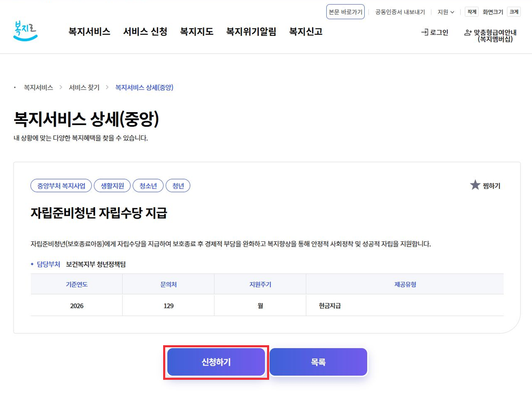The width and height of the screenshot is (532, 394).
Task: Click the 현금지급 table cell
Action: pyautogui.click(x=405, y=306)
